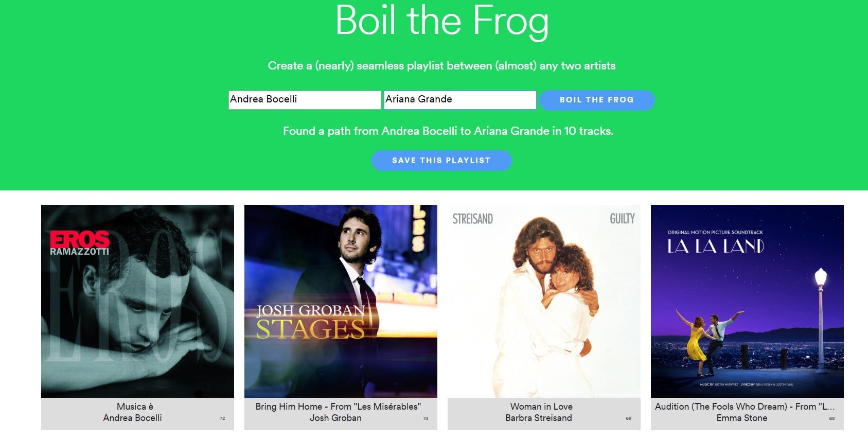Click the Josh Groban artist name under Stages
This screenshot has height=439, width=868.
(x=335, y=418)
